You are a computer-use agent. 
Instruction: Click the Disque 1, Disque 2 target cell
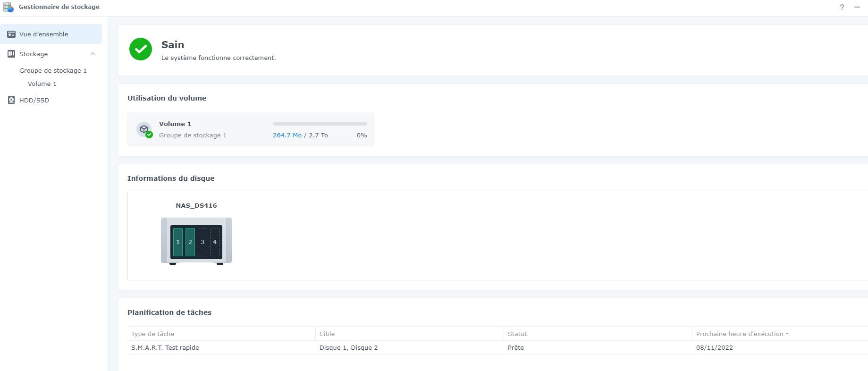[349, 347]
